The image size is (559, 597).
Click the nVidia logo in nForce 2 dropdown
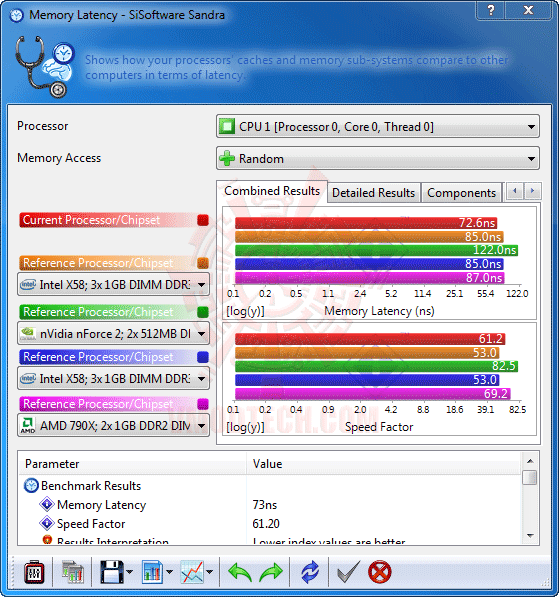28,334
